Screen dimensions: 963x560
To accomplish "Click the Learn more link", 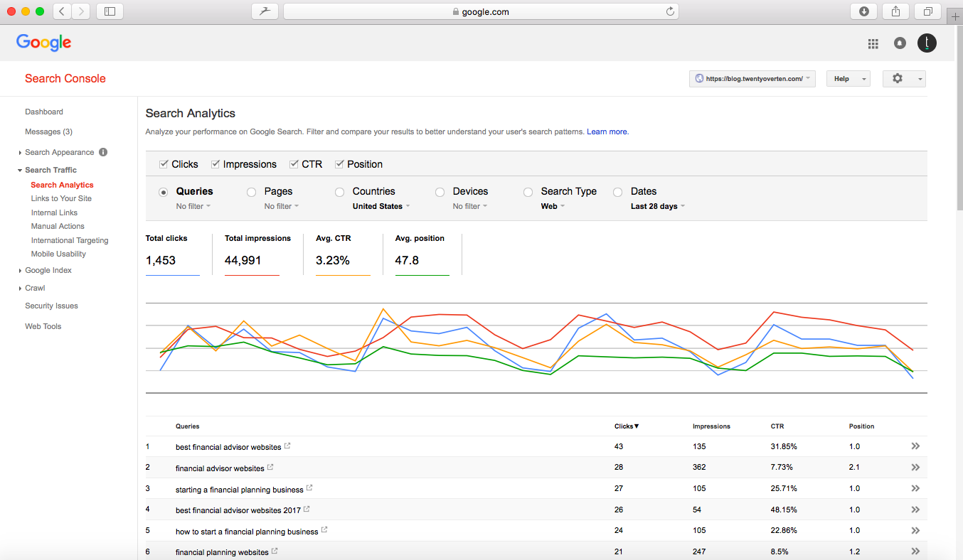I will click(607, 131).
